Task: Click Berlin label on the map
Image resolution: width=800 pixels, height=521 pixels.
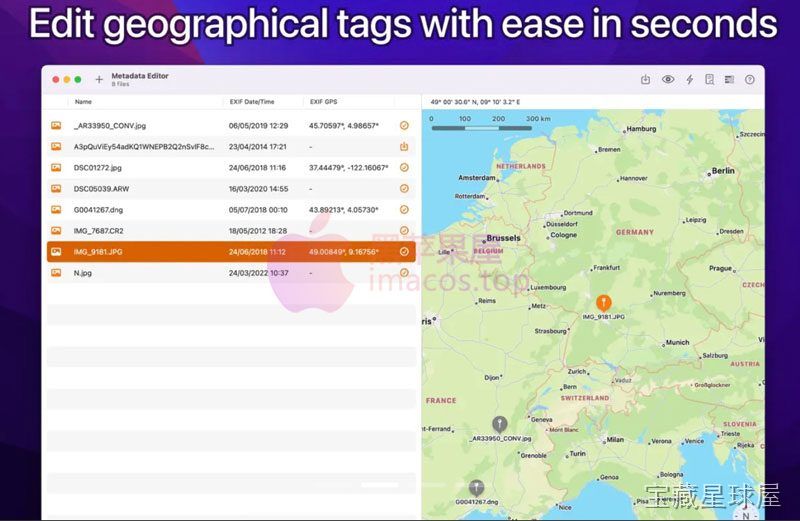Action: click(x=723, y=170)
